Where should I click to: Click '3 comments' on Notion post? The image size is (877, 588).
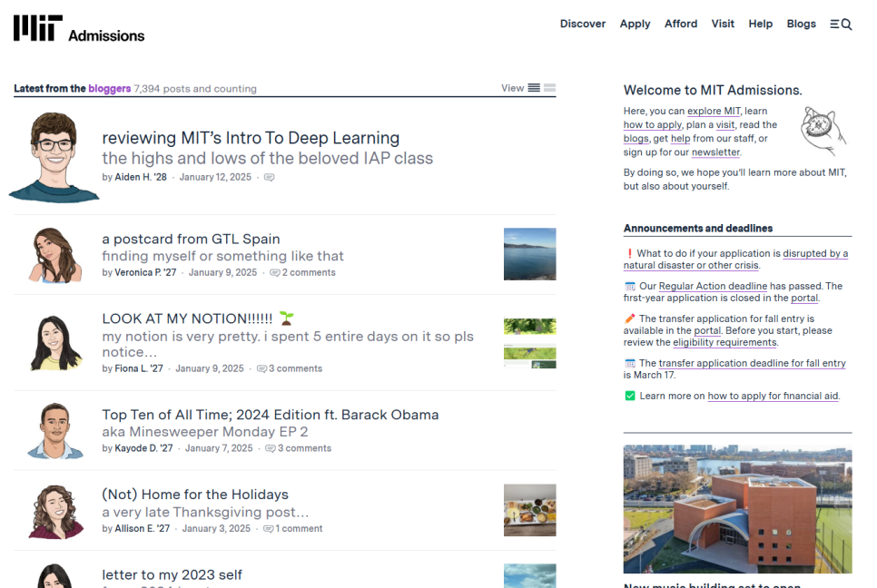(x=295, y=368)
